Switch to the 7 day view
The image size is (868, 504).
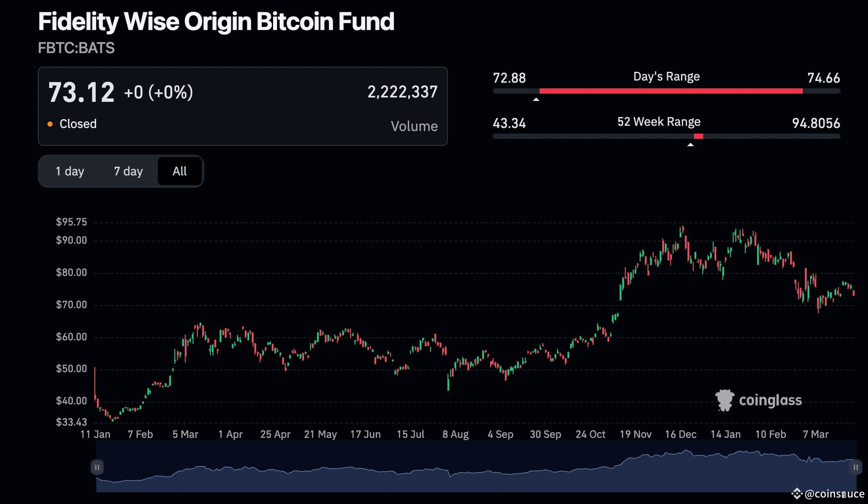(x=128, y=171)
